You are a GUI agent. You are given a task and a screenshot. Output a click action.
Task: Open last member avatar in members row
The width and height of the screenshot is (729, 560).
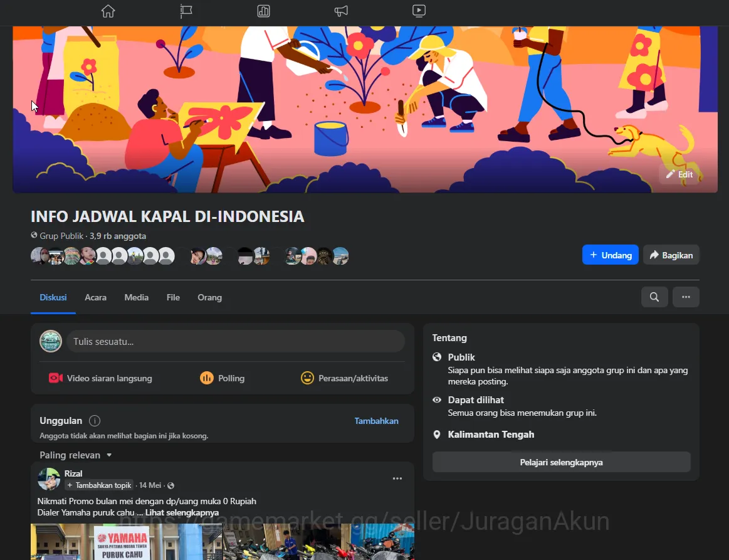tap(340, 256)
